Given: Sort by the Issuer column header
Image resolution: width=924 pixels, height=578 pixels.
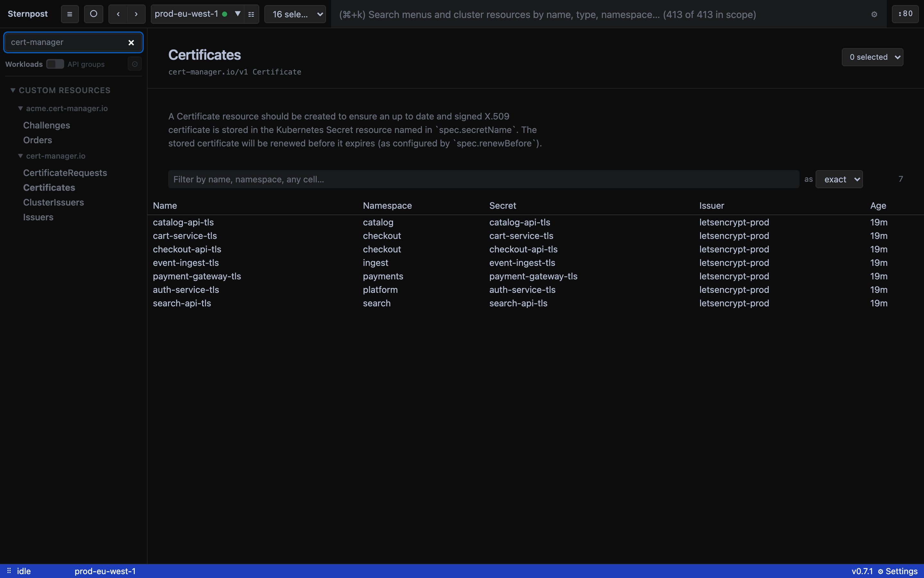Looking at the screenshot, I should pos(711,206).
